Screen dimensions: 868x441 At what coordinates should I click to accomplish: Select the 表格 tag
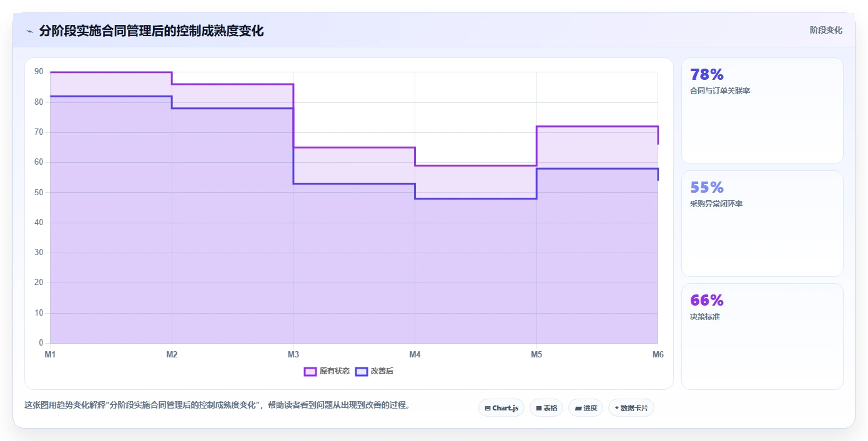[546, 408]
